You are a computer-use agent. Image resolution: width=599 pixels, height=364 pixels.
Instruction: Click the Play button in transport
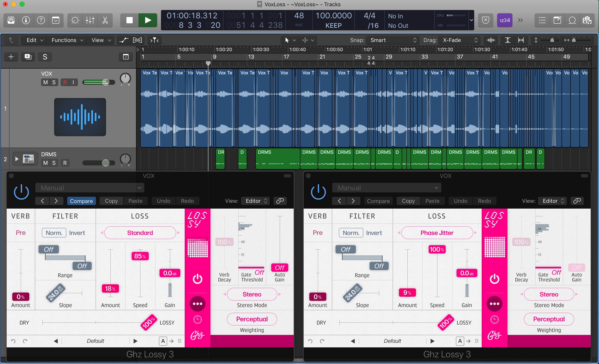click(x=147, y=20)
